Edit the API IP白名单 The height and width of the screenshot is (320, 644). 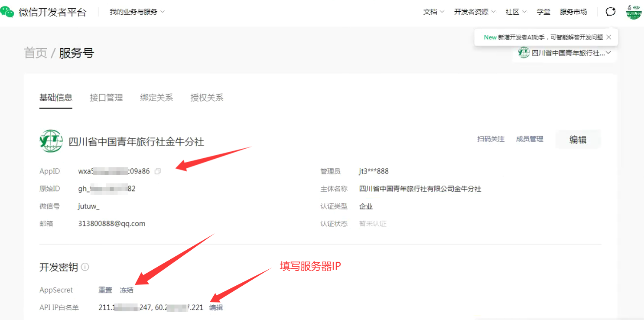click(216, 307)
